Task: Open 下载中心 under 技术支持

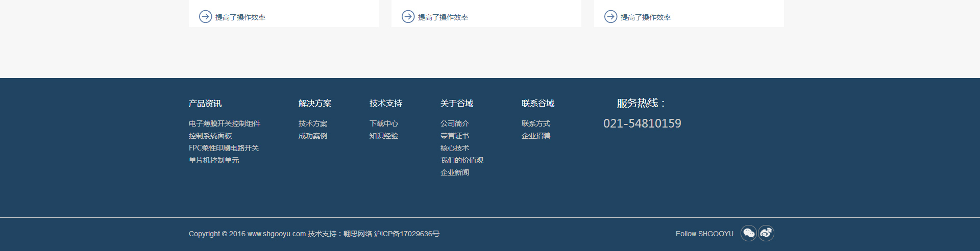Action: [x=383, y=123]
